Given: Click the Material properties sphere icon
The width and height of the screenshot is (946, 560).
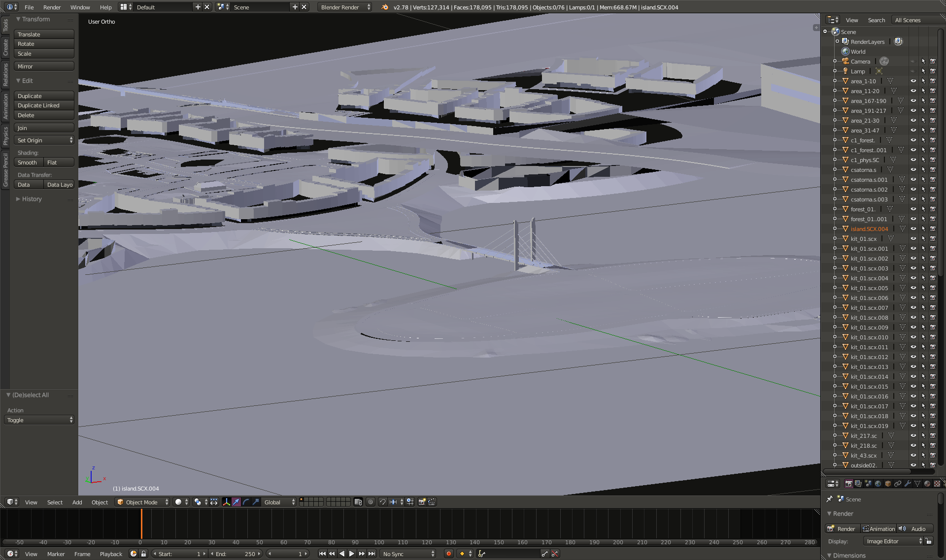Looking at the screenshot, I should pyautogui.click(x=927, y=484).
